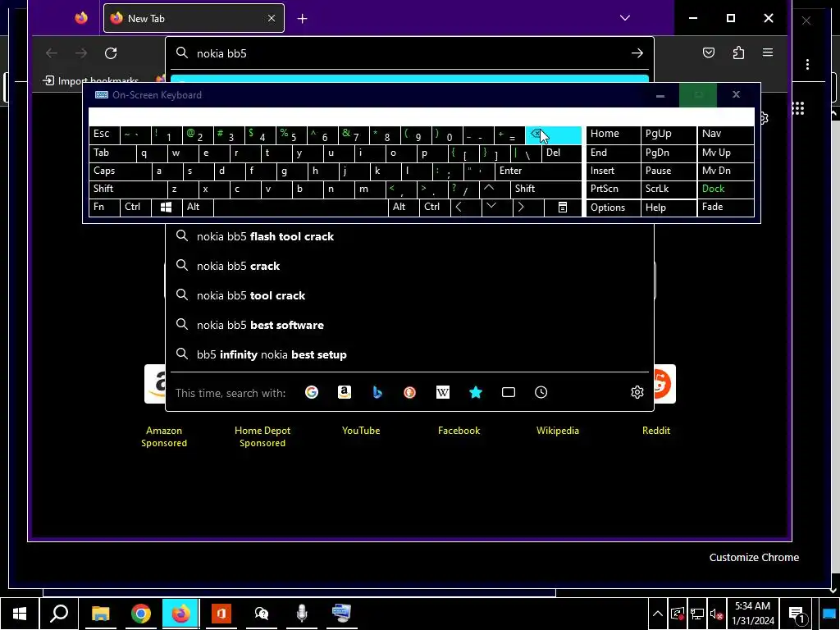Close the New Tab tab

tap(272, 18)
